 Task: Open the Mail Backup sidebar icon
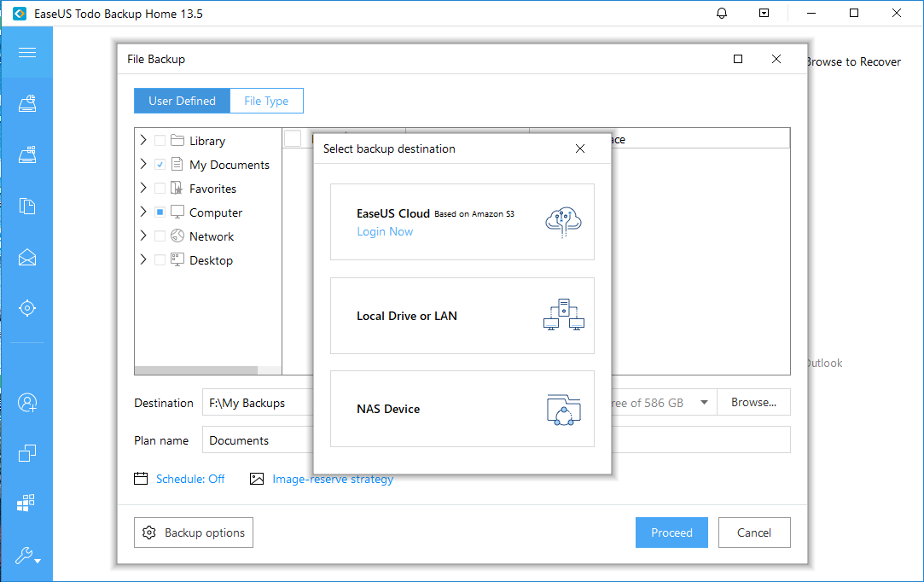coord(26,256)
